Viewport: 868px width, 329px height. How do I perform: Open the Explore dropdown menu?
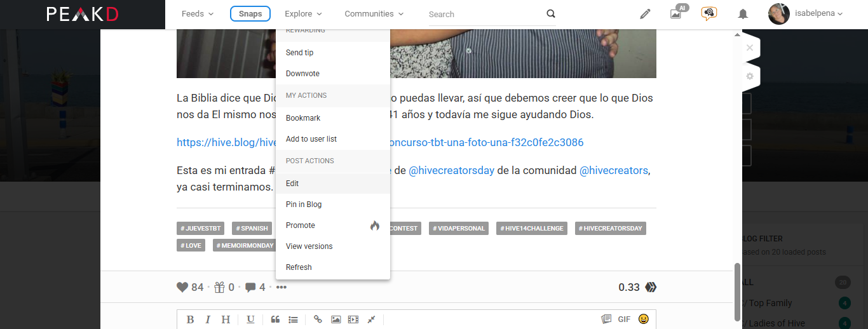(x=303, y=14)
